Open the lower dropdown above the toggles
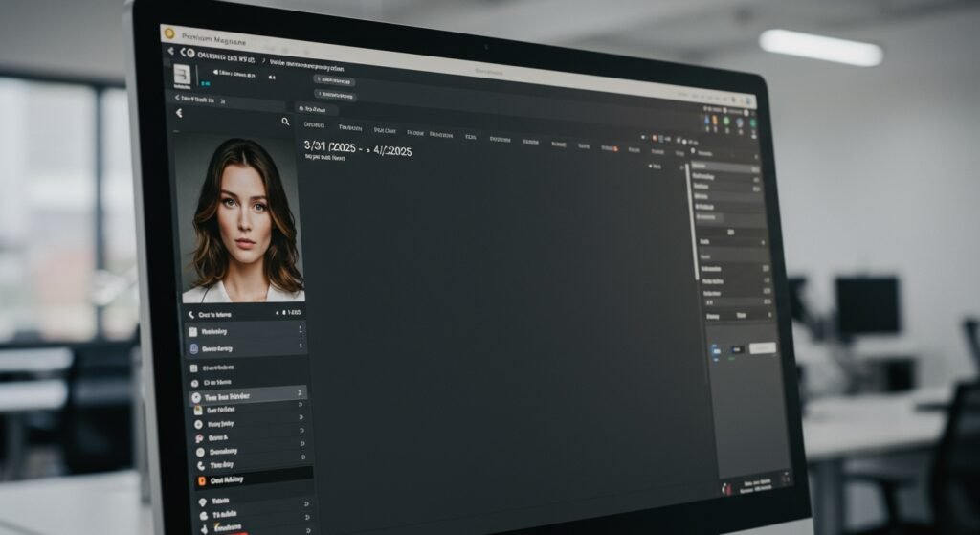This screenshot has height=535, width=980. click(739, 315)
